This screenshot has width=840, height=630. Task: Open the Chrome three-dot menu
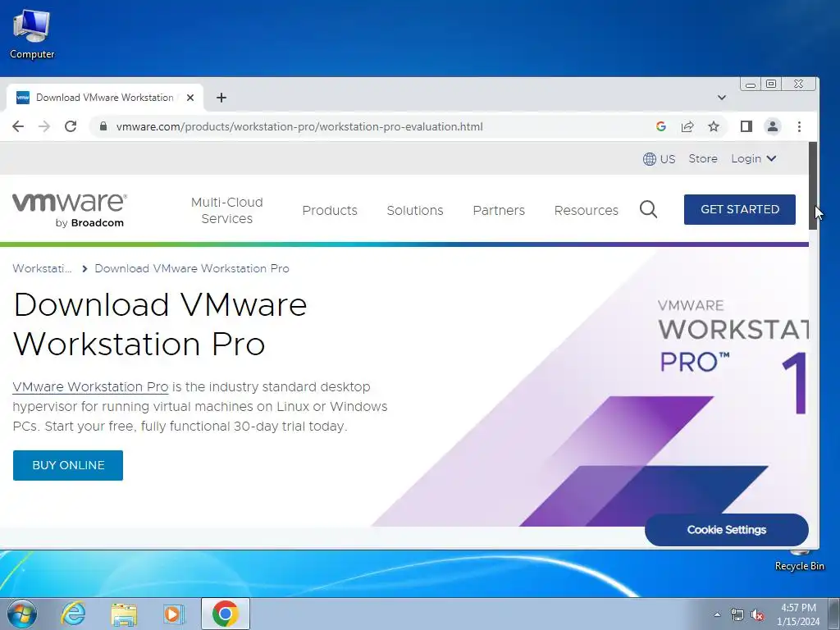tap(799, 126)
